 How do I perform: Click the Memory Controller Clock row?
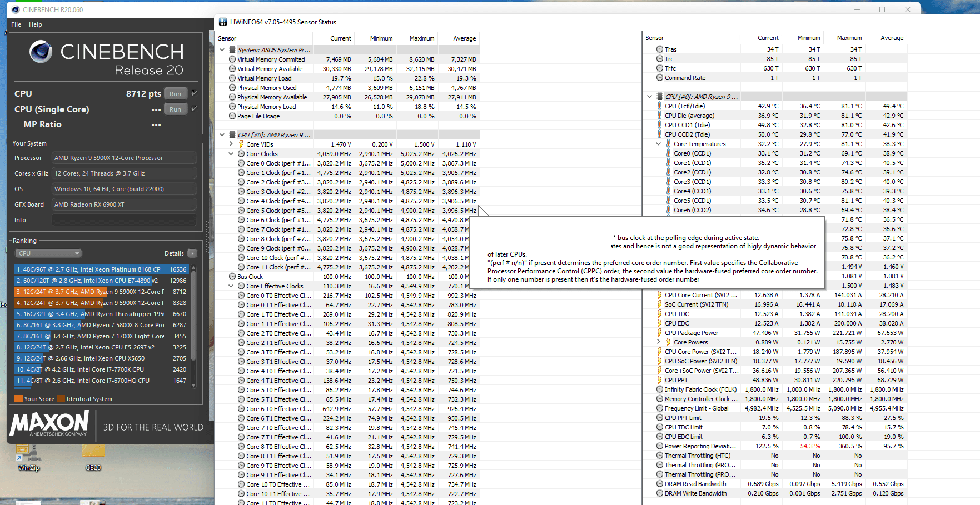[x=781, y=399]
